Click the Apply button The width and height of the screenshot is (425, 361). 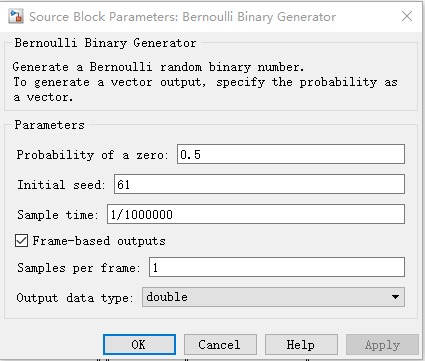tap(382, 344)
